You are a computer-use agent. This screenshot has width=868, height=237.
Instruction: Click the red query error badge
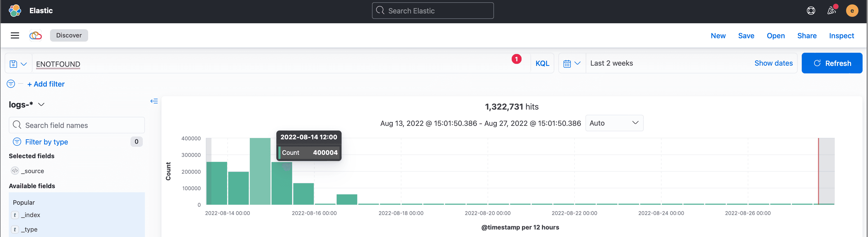point(516,59)
